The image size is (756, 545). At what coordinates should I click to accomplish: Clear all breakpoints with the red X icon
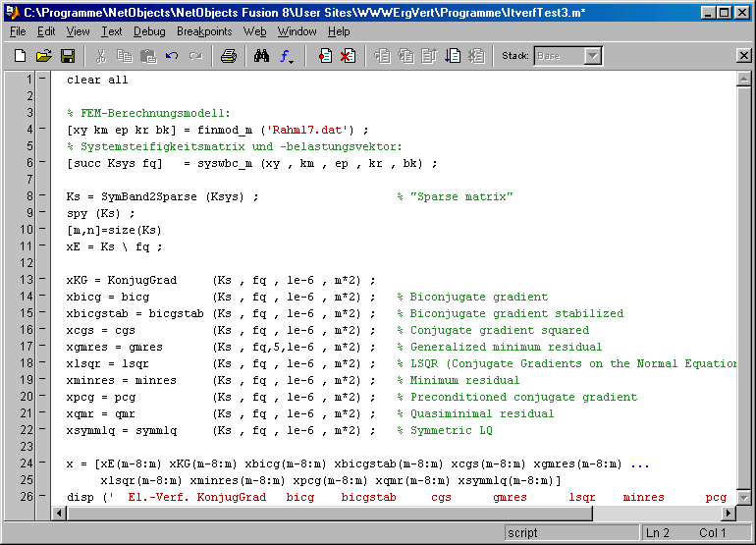point(348,56)
